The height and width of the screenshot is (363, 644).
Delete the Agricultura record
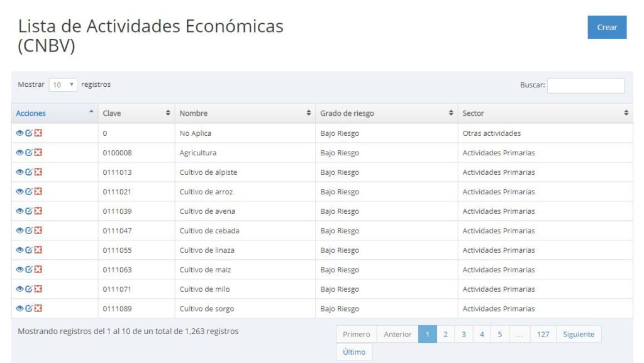38,152
